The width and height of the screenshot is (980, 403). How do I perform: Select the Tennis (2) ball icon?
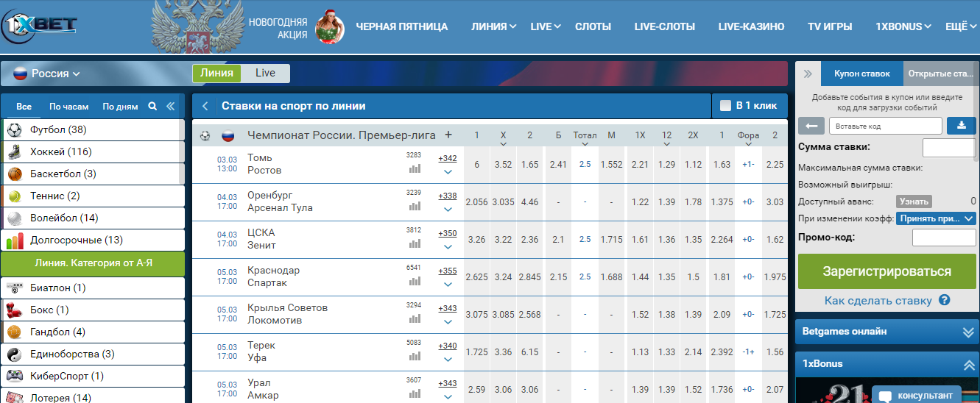click(15, 196)
